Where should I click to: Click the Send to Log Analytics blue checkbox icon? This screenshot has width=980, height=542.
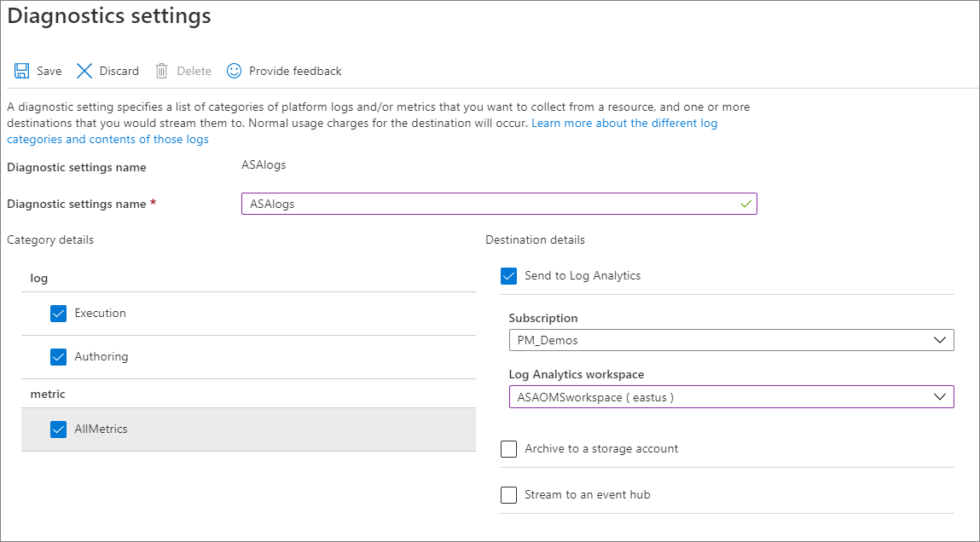[x=509, y=275]
